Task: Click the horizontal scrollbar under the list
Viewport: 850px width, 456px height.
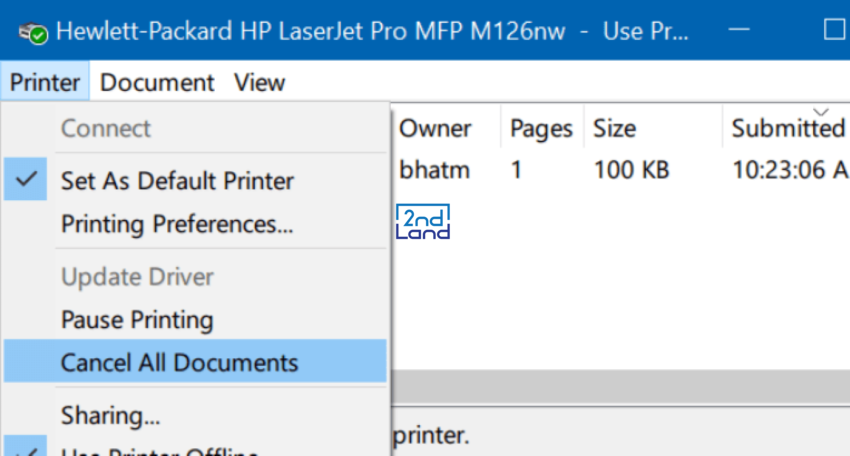Action: tap(620, 387)
